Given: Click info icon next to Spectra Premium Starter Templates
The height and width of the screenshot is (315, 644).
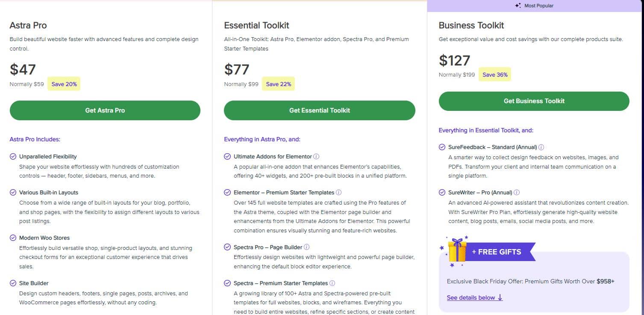Looking at the screenshot, I should [332, 283].
